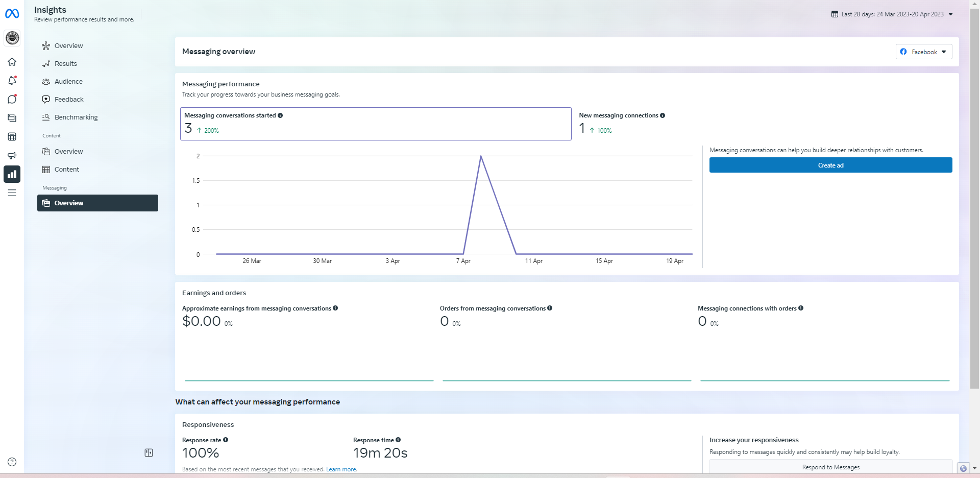Show info for Response rate
980x478 pixels.
226,440
